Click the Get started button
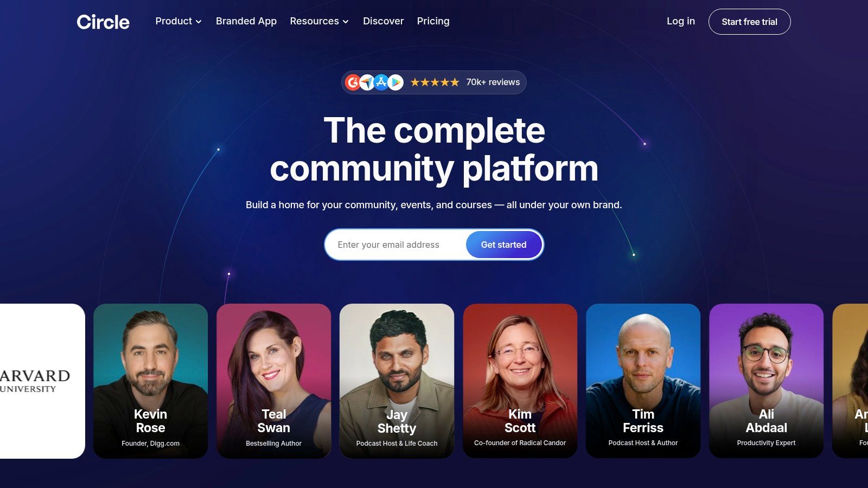 coord(503,245)
